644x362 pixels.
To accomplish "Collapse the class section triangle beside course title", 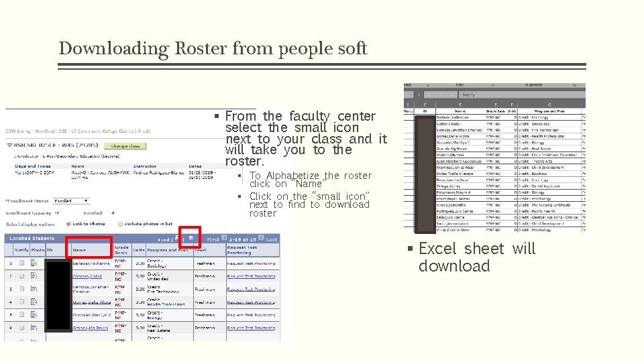I will [9, 145].
